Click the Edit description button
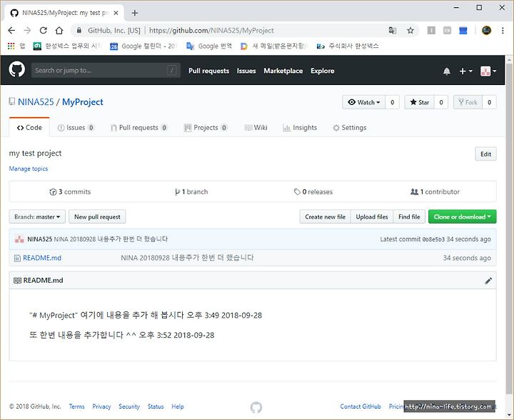 pos(485,154)
